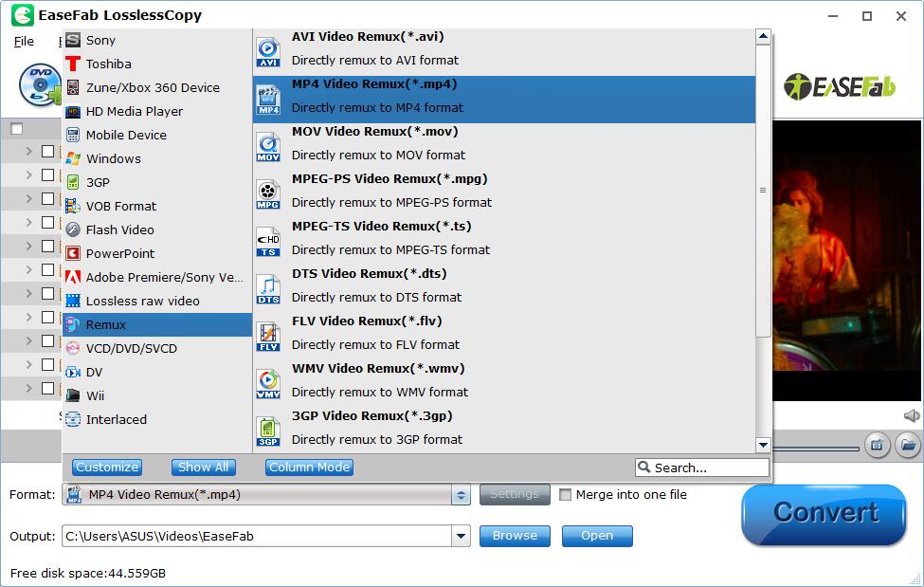The width and height of the screenshot is (924, 587).
Task: Open the Output path dropdown arrow
Action: click(461, 536)
